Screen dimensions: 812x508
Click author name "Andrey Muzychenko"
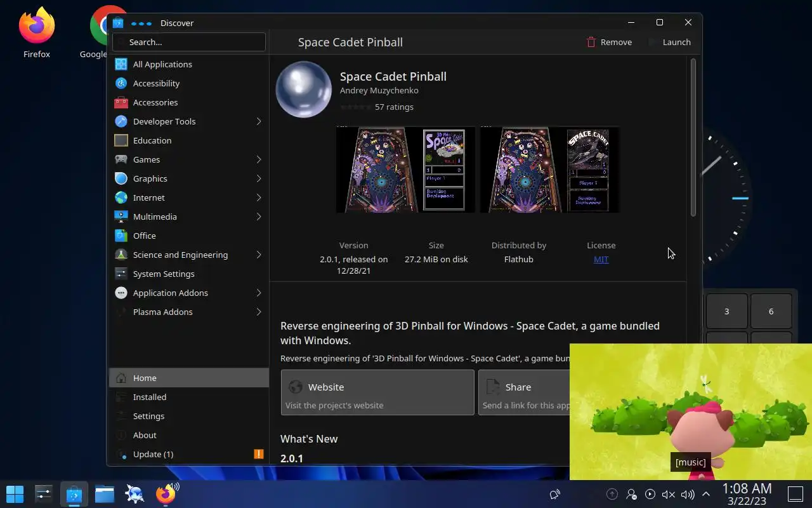pos(379,91)
